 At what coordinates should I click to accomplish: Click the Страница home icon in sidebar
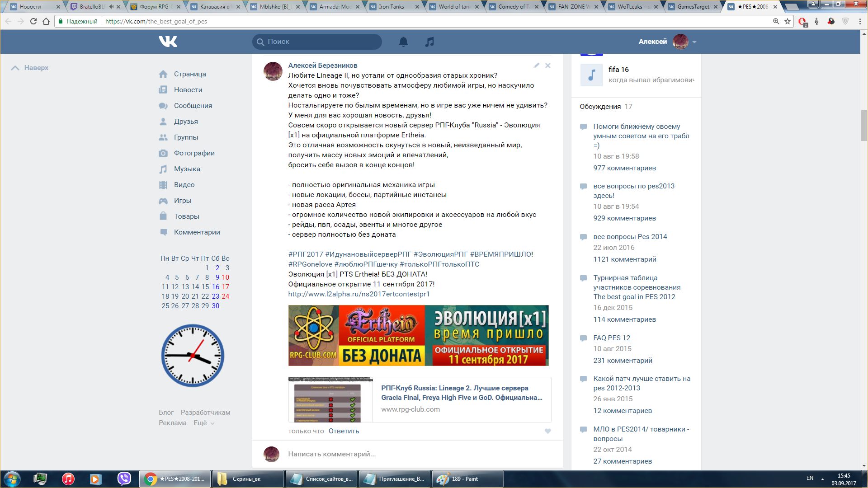pos(163,74)
